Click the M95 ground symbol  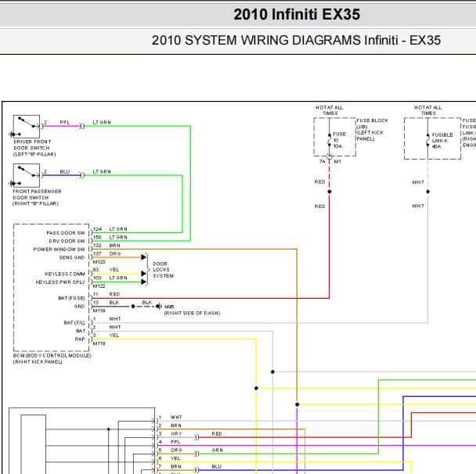159,307
